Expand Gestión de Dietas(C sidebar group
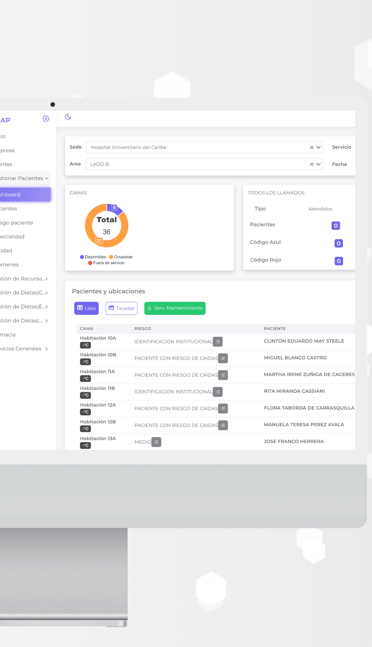Viewport: 372px width, 647px height. [24, 293]
